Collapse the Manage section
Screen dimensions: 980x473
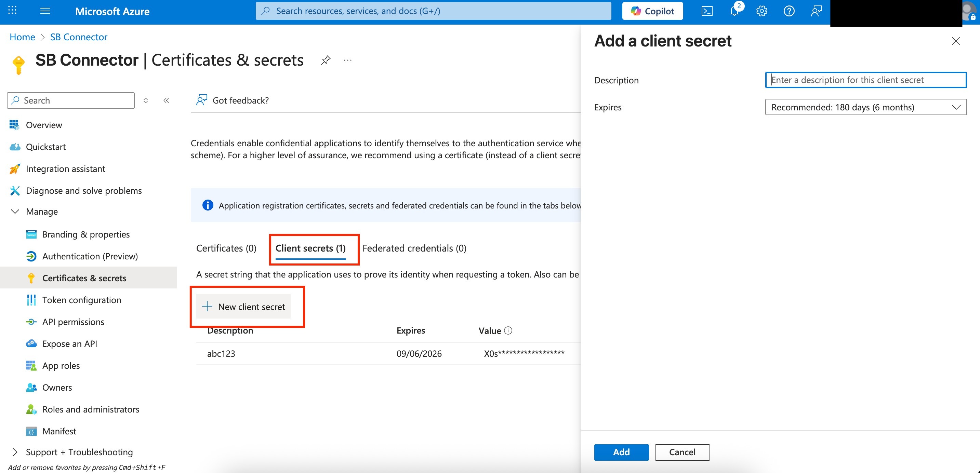click(15, 212)
